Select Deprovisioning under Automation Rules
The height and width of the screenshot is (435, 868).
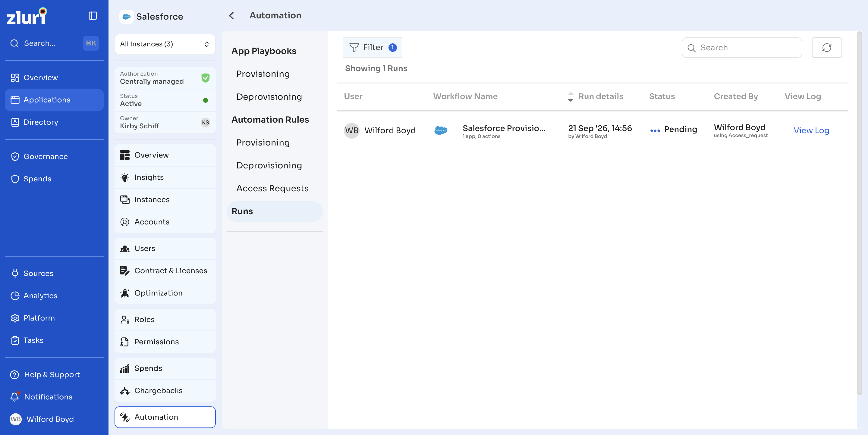coord(269,165)
